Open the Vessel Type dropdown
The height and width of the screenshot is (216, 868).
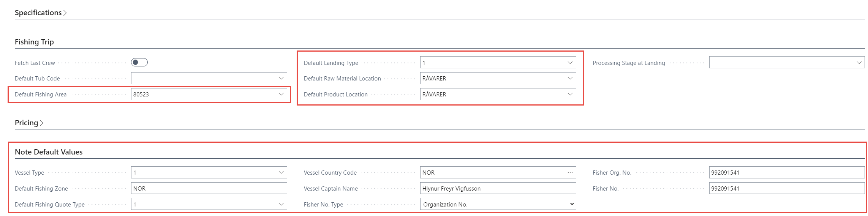tap(281, 173)
